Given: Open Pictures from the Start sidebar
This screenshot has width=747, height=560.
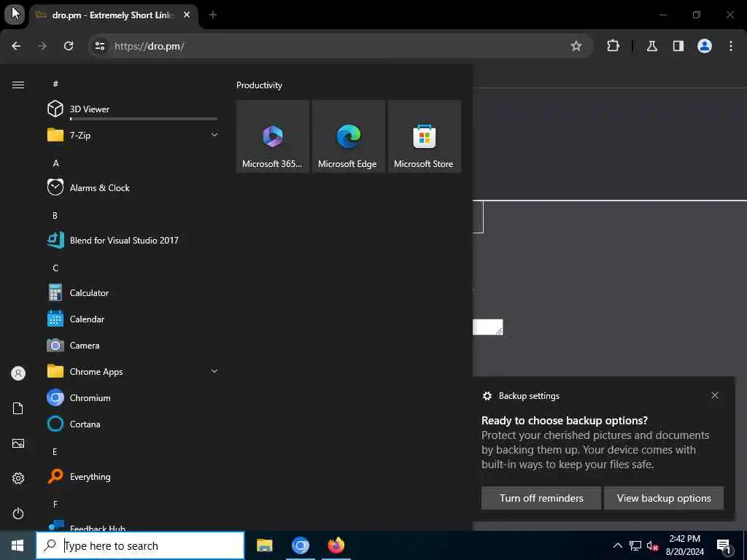Looking at the screenshot, I should (18, 443).
